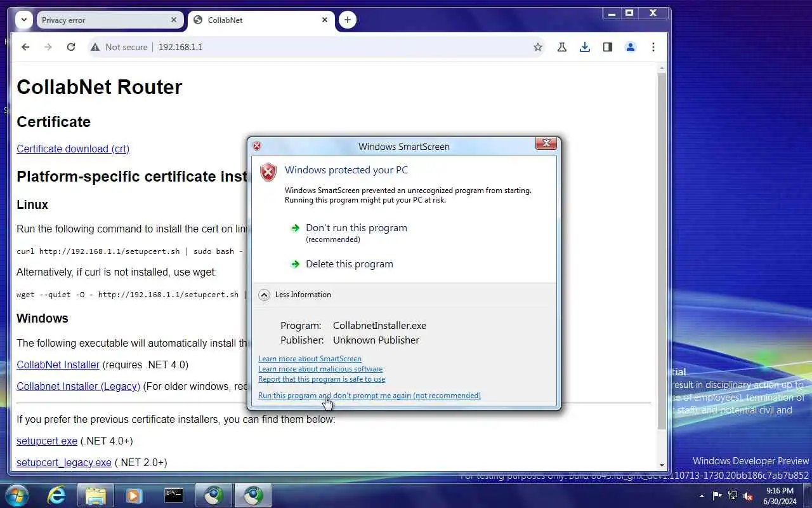Go back to previous page
This screenshot has height=508, width=812.
tap(25, 47)
